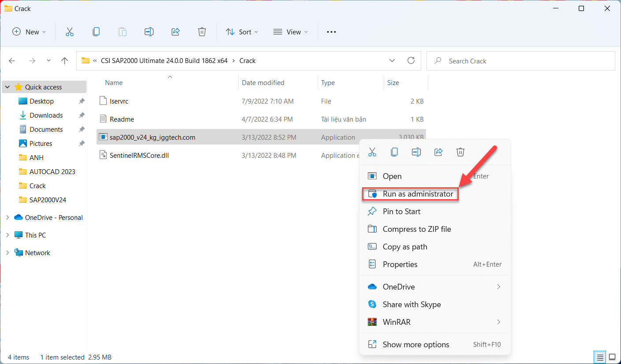Navigate to CSI SAP2000 Ultimate breadcrumb folder

(x=164, y=61)
